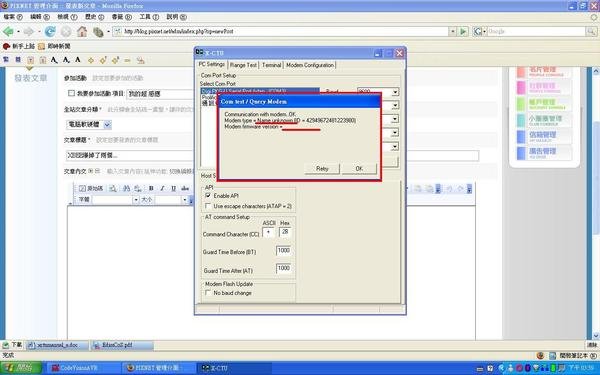Click the ASCII command character field
600x375 pixels.
pyautogui.click(x=268, y=232)
